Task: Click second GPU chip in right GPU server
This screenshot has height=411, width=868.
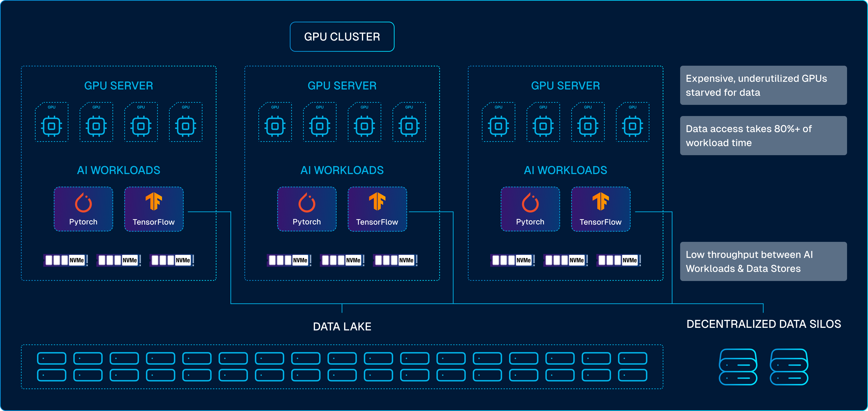Action: coord(543,122)
